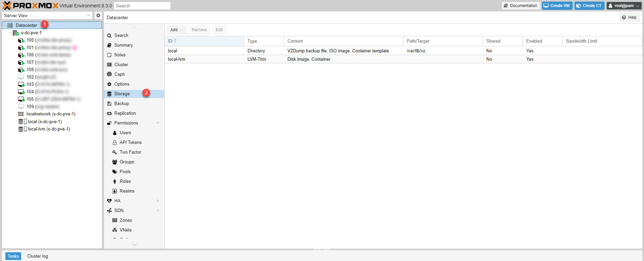This screenshot has height=261, width=644.
Task: Select running VM 104 icon
Action: click(21, 92)
